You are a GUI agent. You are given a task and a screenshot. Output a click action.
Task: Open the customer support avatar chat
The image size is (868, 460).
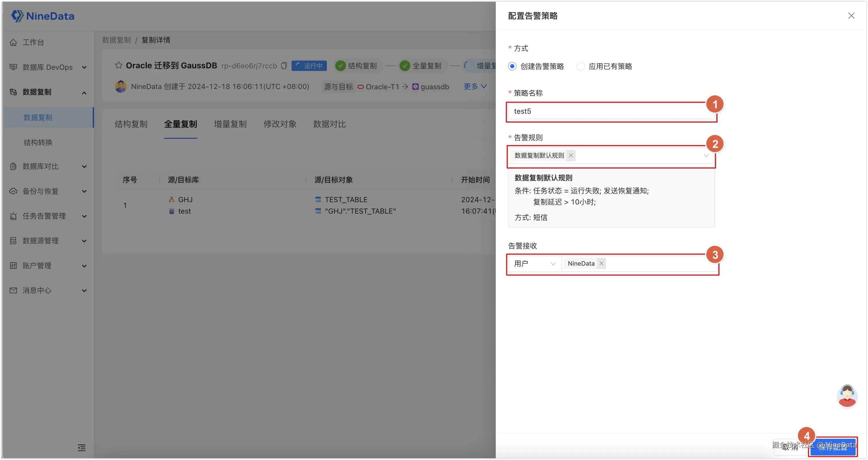(x=847, y=395)
